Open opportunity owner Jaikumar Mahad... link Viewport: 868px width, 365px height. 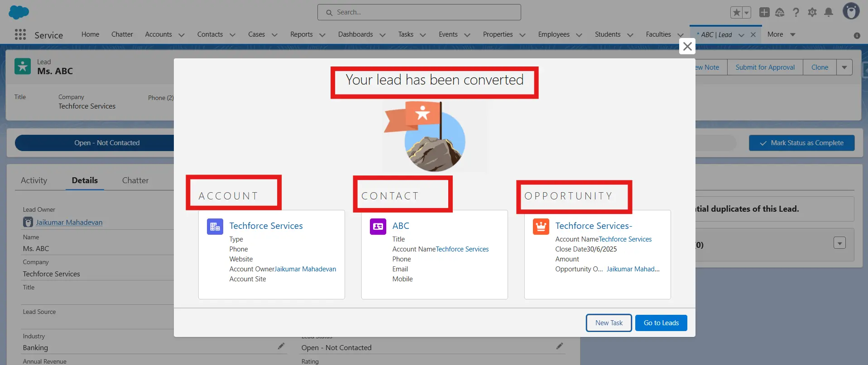pos(633,269)
